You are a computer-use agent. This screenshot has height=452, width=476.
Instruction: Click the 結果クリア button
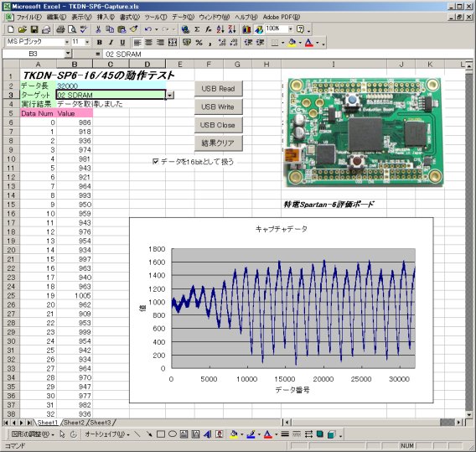pyautogui.click(x=218, y=143)
